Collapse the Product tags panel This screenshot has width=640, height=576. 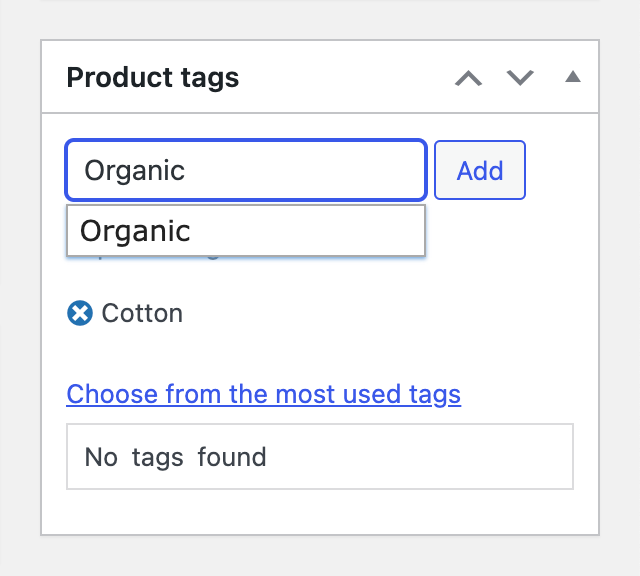click(572, 77)
